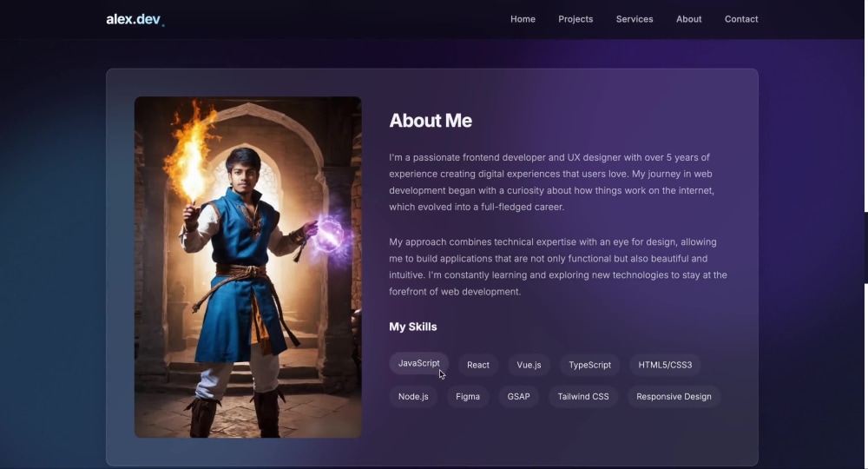Click the wizard portrait image
This screenshot has width=868, height=469.
pos(248,267)
